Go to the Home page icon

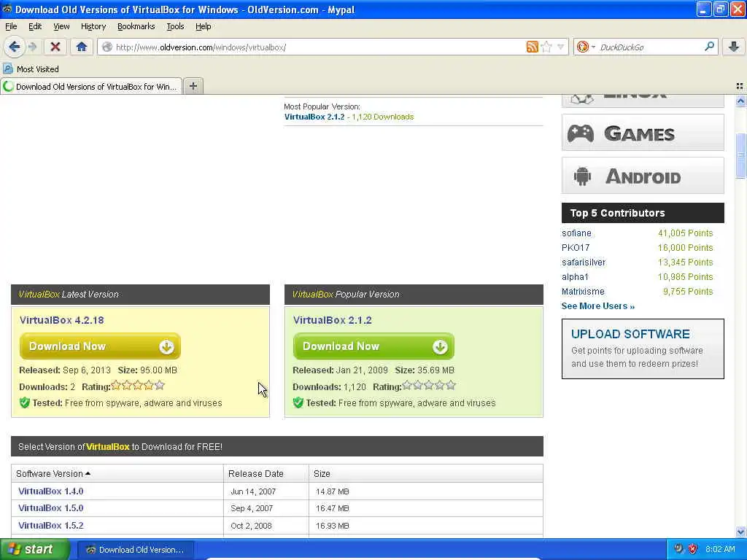tap(82, 47)
